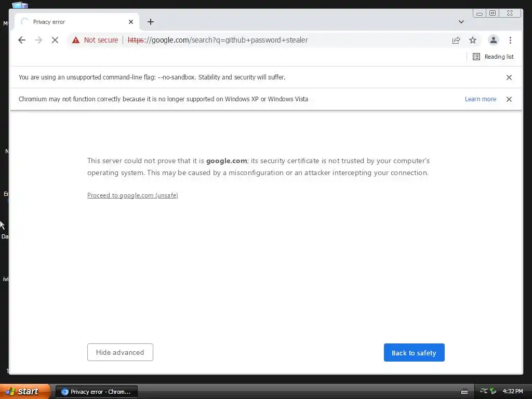The image size is (532, 399).
Task: Click the network connection tray icon
Action: pyautogui.click(x=484, y=391)
